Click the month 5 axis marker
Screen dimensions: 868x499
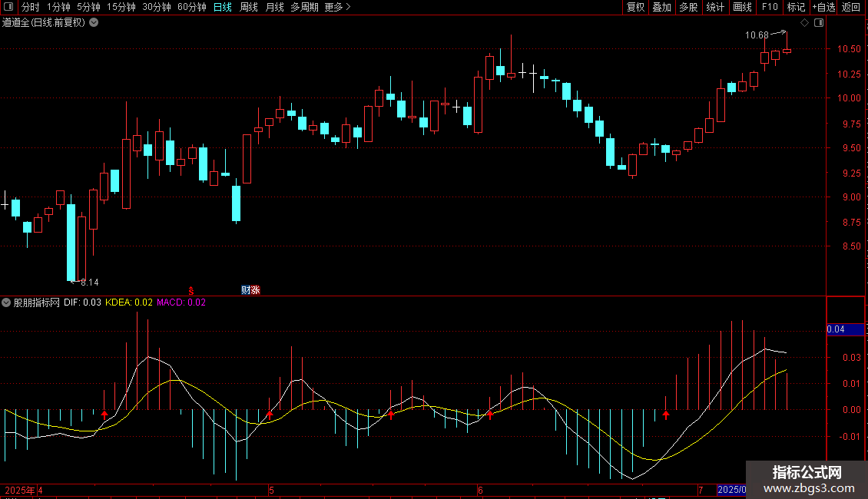pyautogui.click(x=271, y=490)
